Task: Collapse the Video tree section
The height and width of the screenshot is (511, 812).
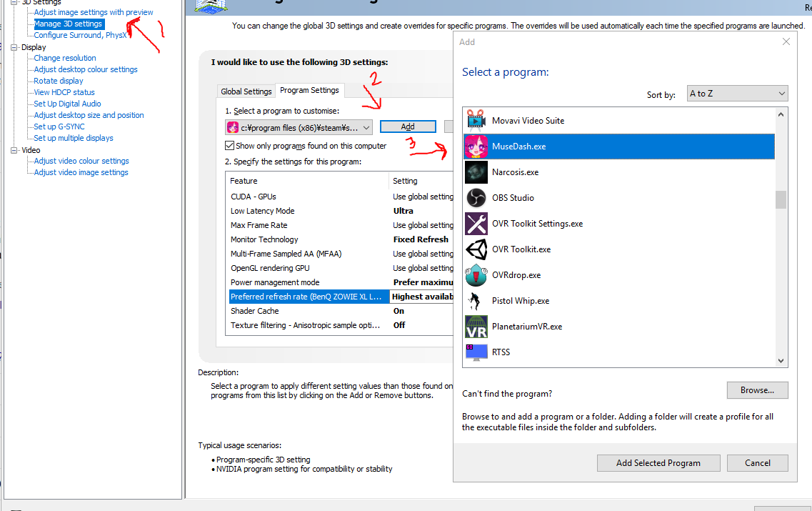Action: coord(15,150)
